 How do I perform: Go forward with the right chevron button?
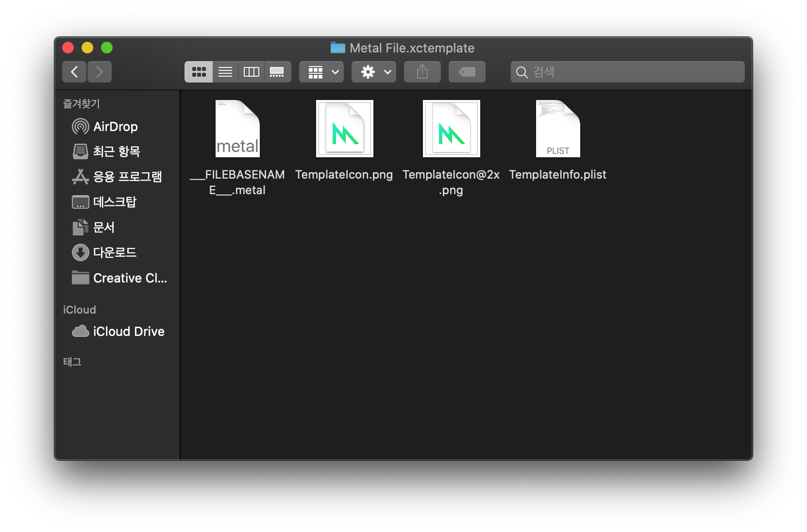click(100, 72)
